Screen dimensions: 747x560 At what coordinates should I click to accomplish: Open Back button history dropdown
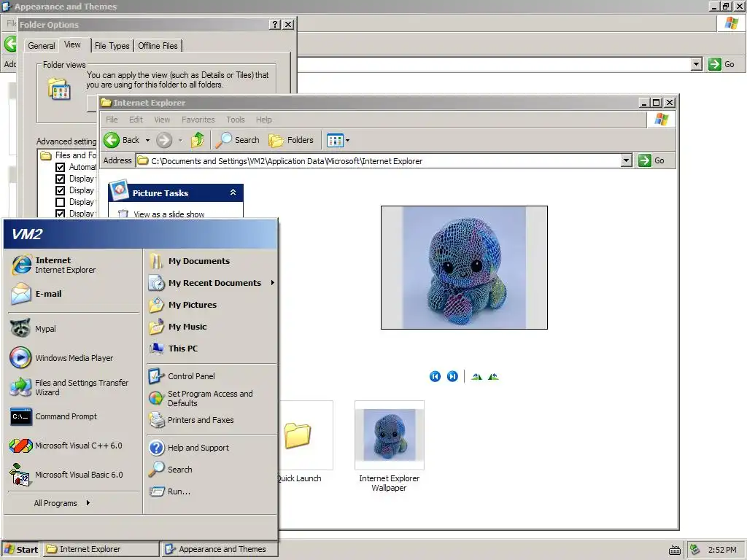click(147, 140)
